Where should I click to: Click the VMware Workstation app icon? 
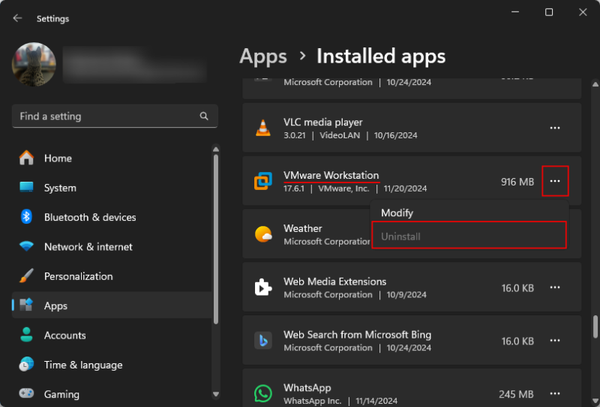tap(263, 182)
